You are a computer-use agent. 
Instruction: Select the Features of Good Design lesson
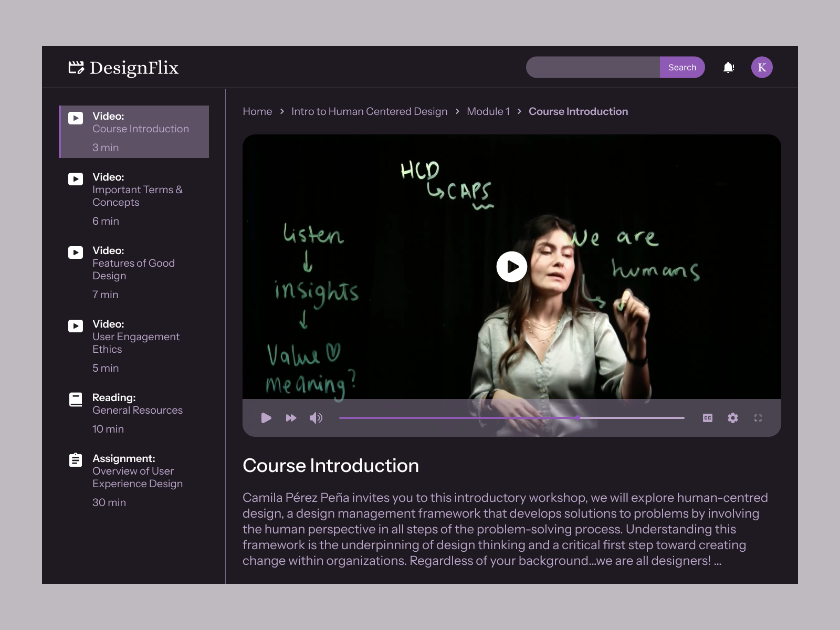tap(133, 269)
